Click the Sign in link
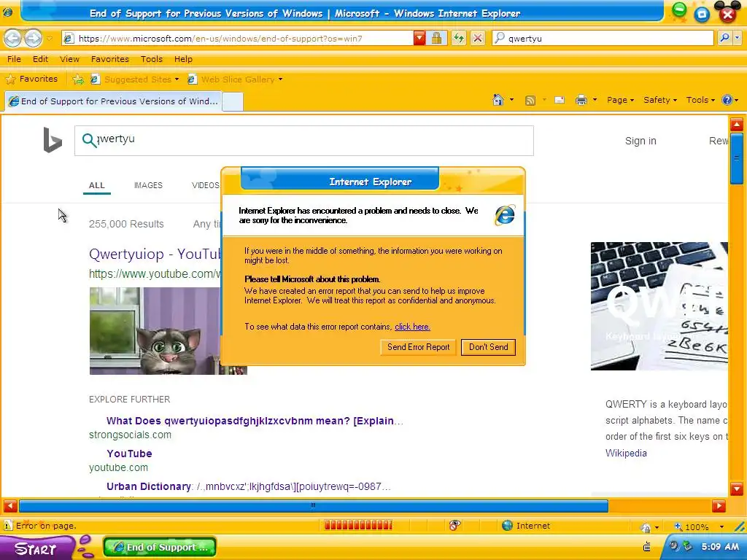747x560 pixels. pos(640,141)
